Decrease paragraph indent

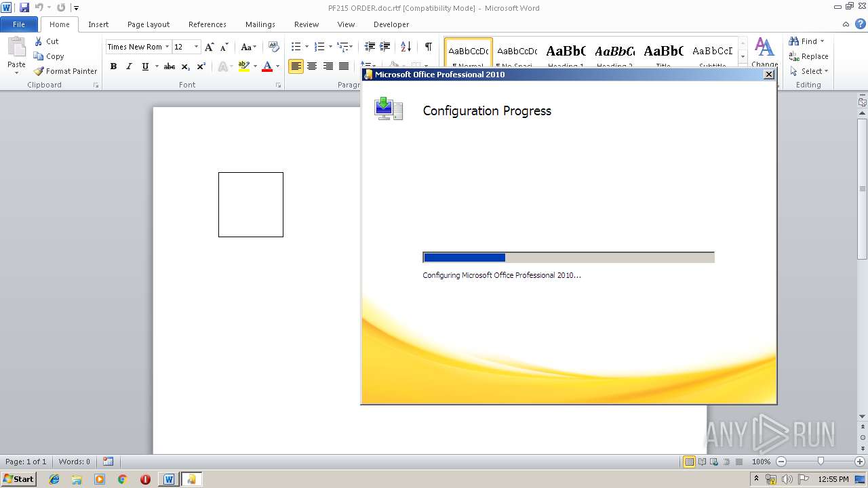pyautogui.click(x=370, y=47)
